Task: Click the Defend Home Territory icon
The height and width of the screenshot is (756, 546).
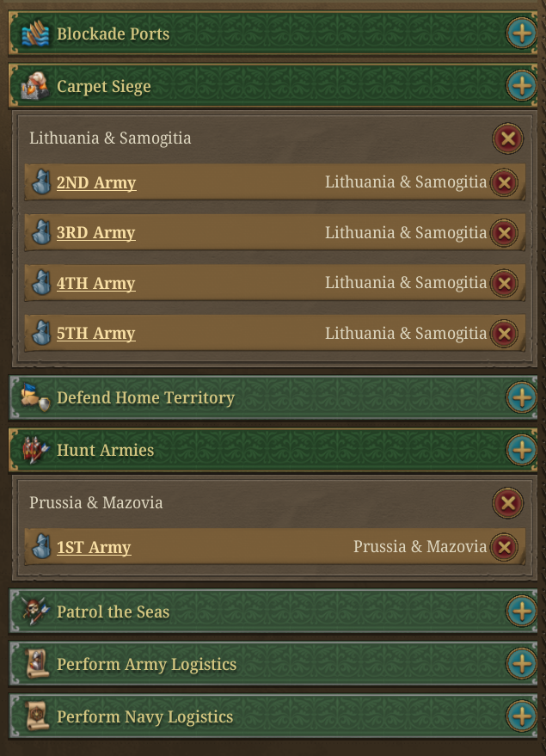Action: coord(36,398)
